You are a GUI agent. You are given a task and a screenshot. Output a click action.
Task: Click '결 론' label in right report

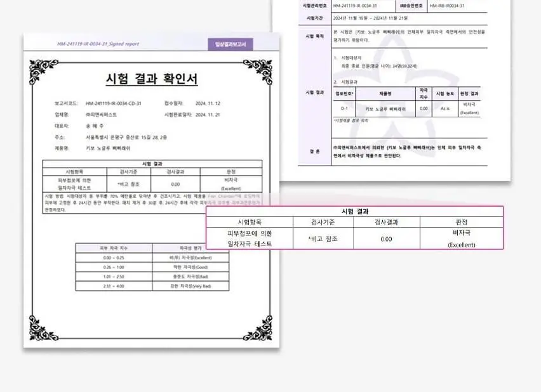tap(314, 152)
